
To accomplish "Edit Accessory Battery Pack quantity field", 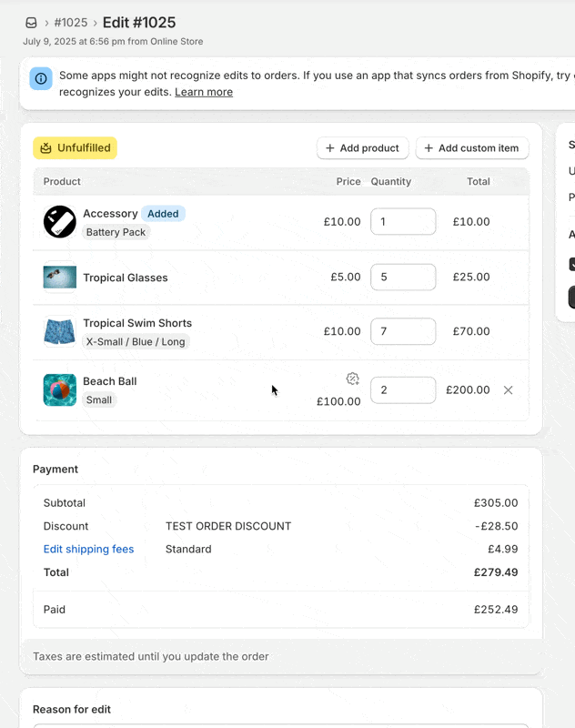I will click(403, 221).
